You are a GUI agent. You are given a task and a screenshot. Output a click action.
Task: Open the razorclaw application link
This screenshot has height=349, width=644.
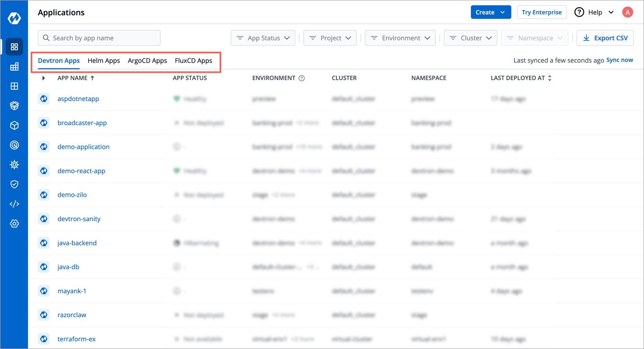(x=72, y=315)
